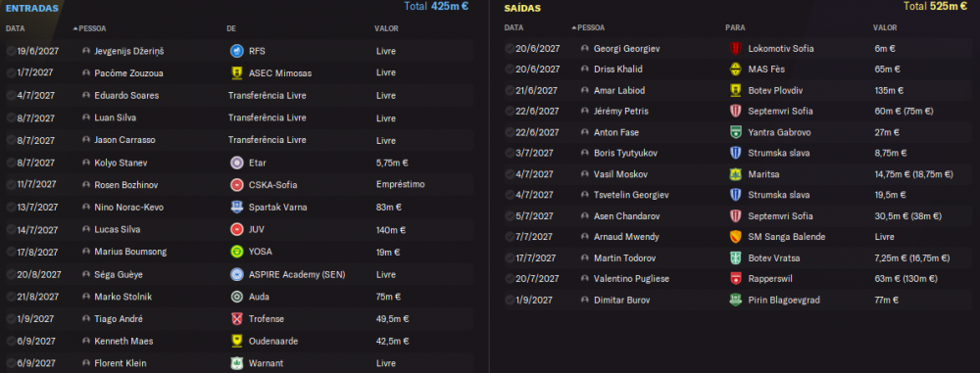Sort Saídas by the Data column
980x373 pixels.
click(514, 28)
